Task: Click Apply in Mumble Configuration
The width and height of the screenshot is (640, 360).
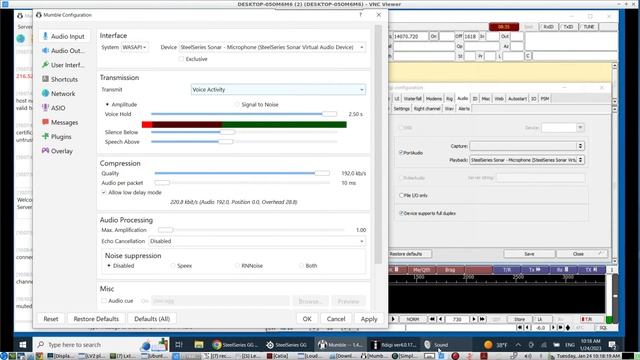Action: [369, 319]
